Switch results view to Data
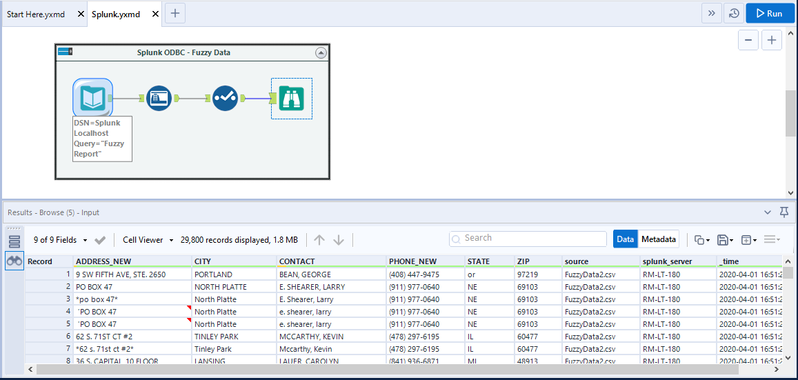Image resolution: width=798 pixels, height=380 pixels. [625, 239]
